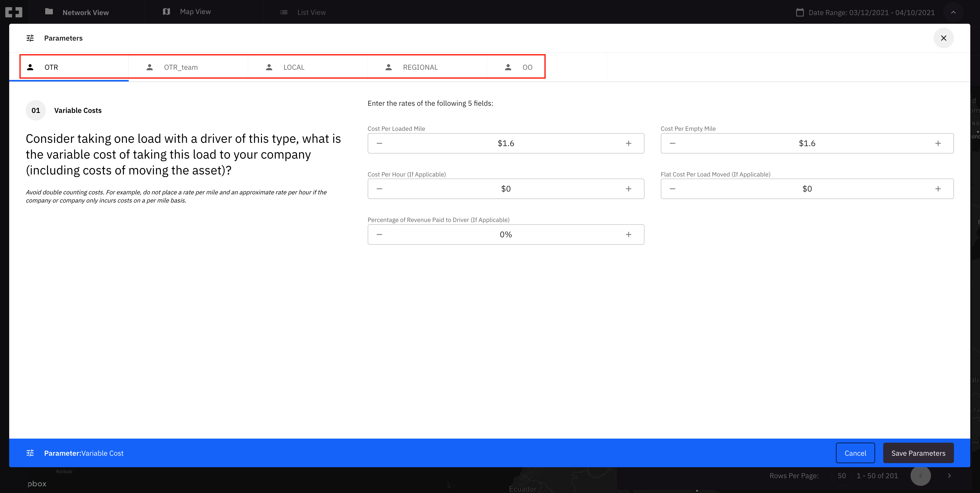Open the REGIONAL driver tab

point(420,67)
